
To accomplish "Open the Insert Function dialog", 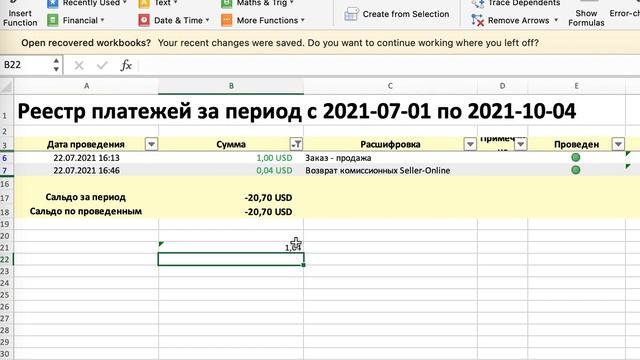I will click(20, 14).
